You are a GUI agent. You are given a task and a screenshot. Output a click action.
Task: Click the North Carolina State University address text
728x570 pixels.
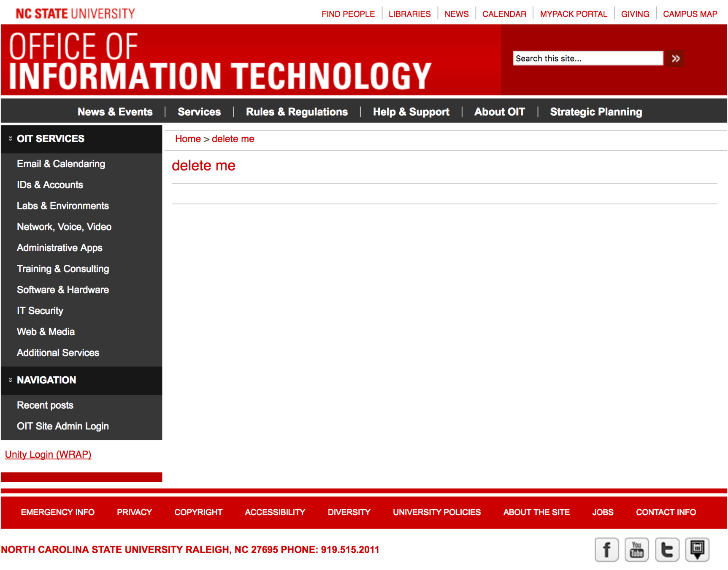[190, 550]
